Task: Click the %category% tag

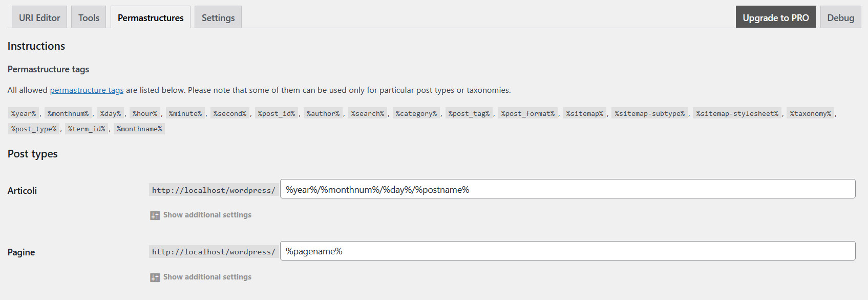Action: [x=416, y=113]
